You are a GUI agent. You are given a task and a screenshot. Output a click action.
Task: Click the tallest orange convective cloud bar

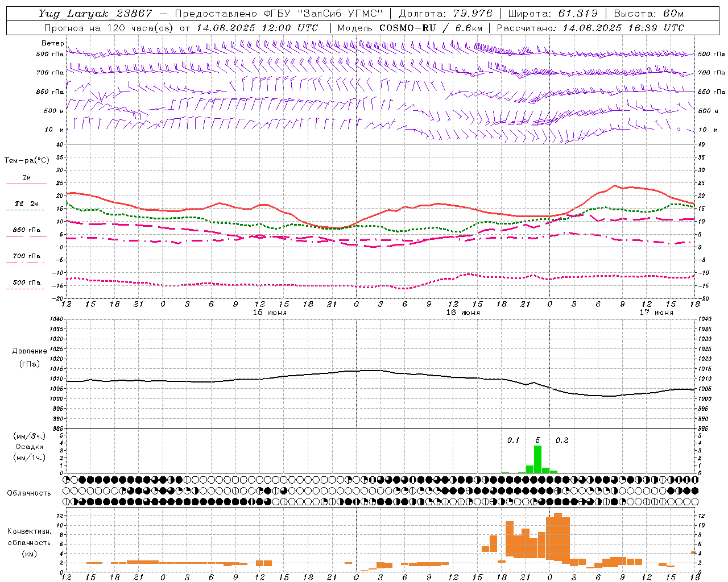pos(557,538)
